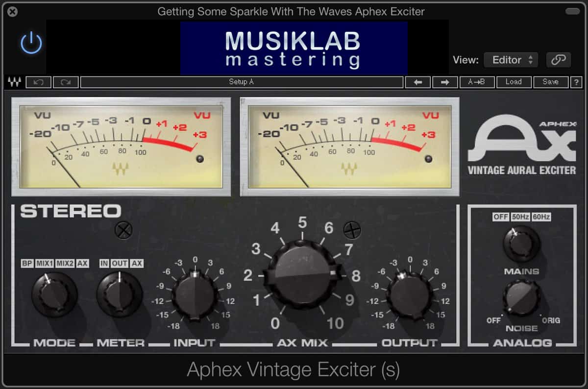Image resolution: width=588 pixels, height=389 pixels.
Task: Click the window title pill button
Action: click(x=572, y=11)
